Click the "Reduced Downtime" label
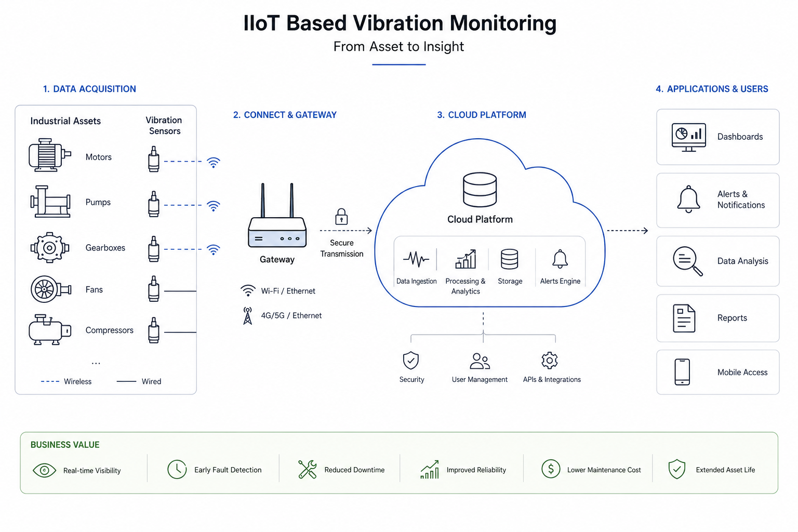Image resolution: width=798 pixels, height=532 pixels. [354, 470]
